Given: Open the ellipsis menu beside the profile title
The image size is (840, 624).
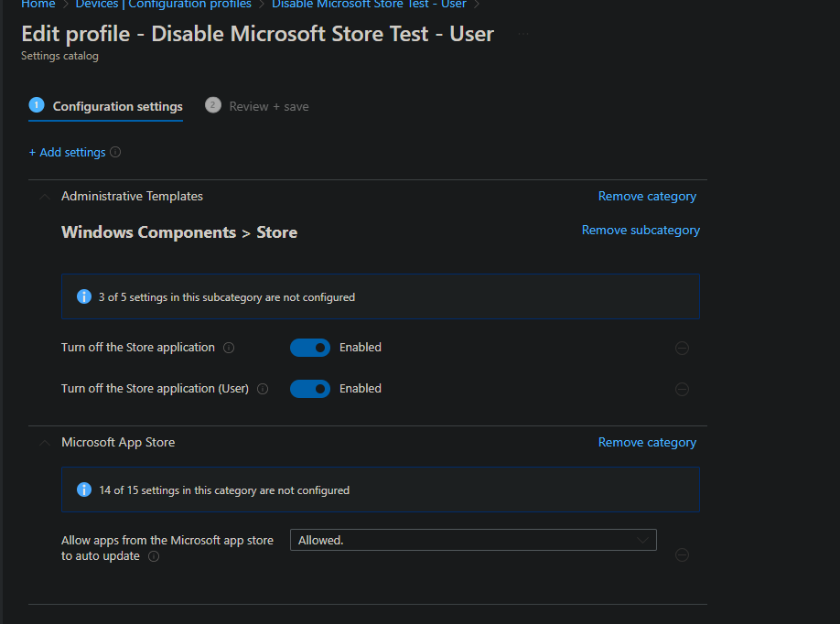Looking at the screenshot, I should 523,34.
